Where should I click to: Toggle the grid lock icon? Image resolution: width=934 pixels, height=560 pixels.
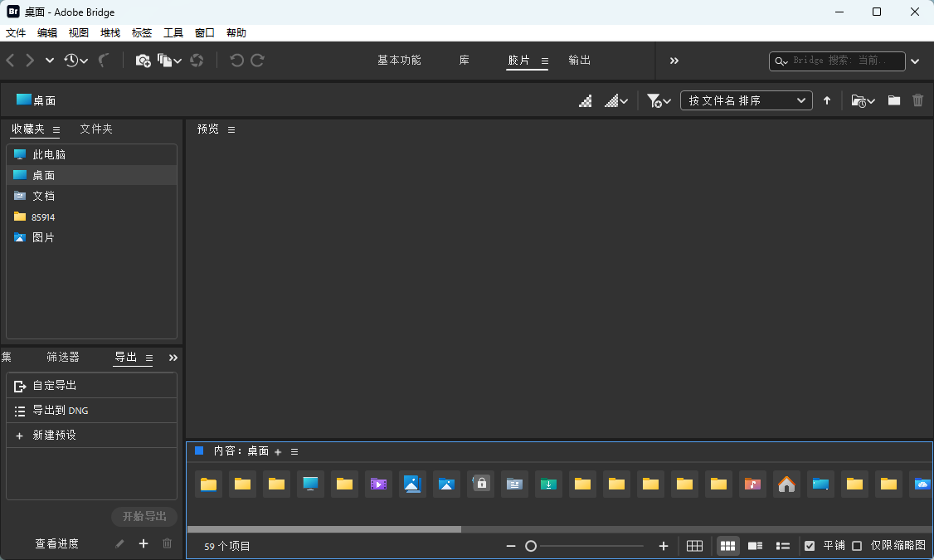[694, 546]
